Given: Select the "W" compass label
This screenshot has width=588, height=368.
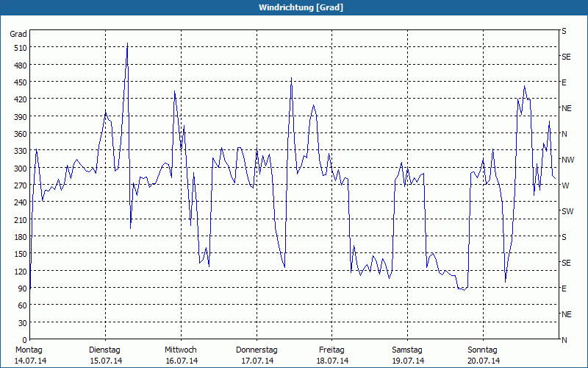Looking at the screenshot, I should coord(564,185).
